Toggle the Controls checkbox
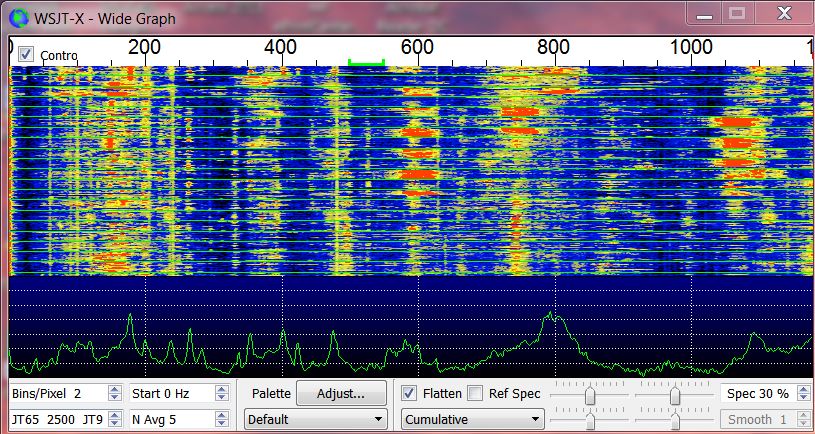This screenshot has width=815, height=434. point(26,54)
